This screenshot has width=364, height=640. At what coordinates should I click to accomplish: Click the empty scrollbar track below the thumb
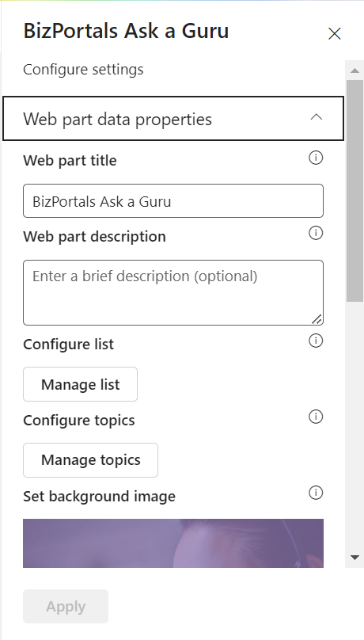[355, 426]
